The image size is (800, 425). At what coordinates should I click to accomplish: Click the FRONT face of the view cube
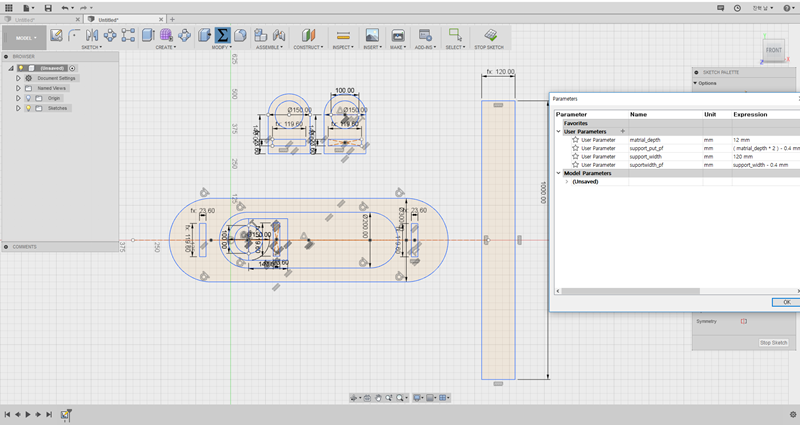(x=774, y=50)
